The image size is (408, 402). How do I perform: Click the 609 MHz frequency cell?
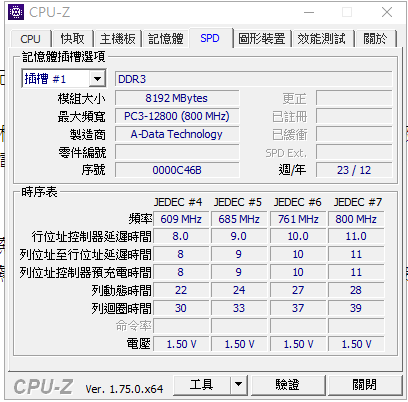tap(181, 219)
